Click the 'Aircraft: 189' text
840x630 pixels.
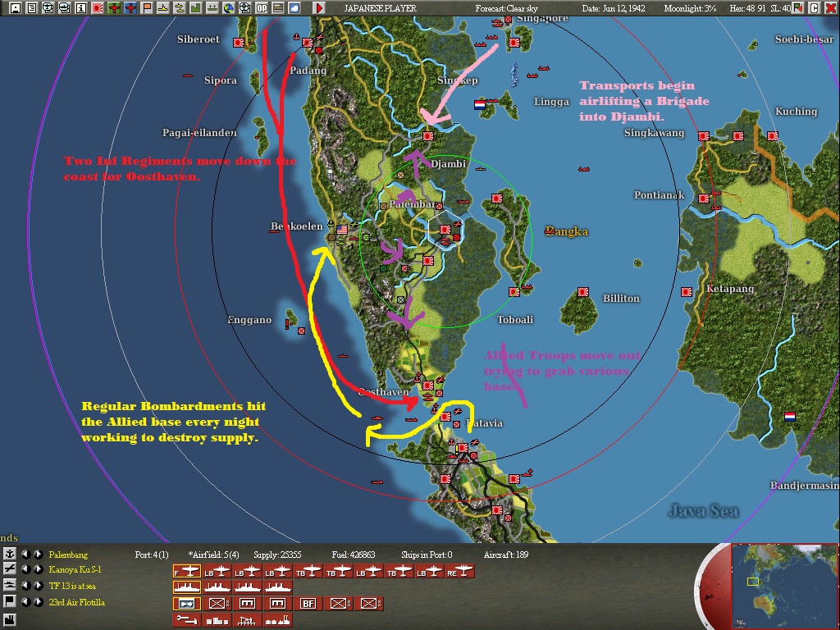pos(505,555)
